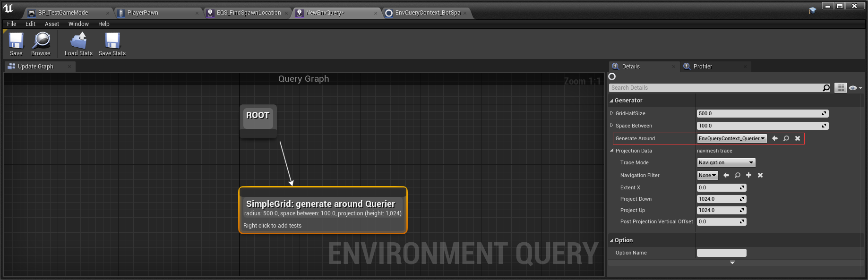Viewport: 868px width, 280px height.
Task: Expand the Space Between property
Action: [612, 126]
